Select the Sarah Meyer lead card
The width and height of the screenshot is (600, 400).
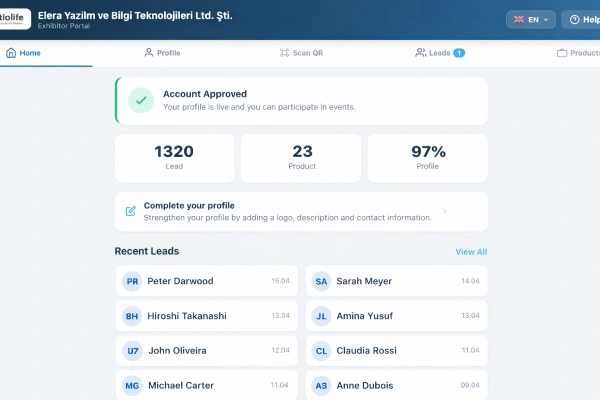pos(396,281)
